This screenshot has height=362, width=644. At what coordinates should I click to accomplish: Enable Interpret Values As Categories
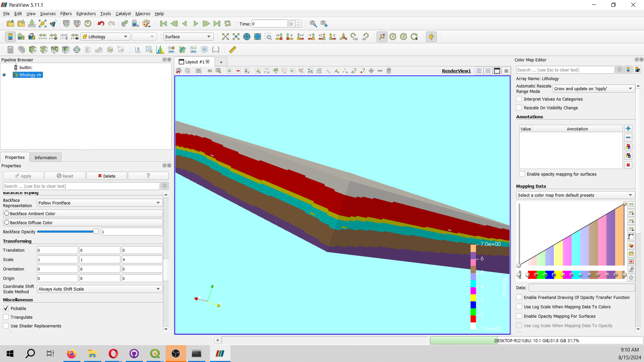click(519, 99)
